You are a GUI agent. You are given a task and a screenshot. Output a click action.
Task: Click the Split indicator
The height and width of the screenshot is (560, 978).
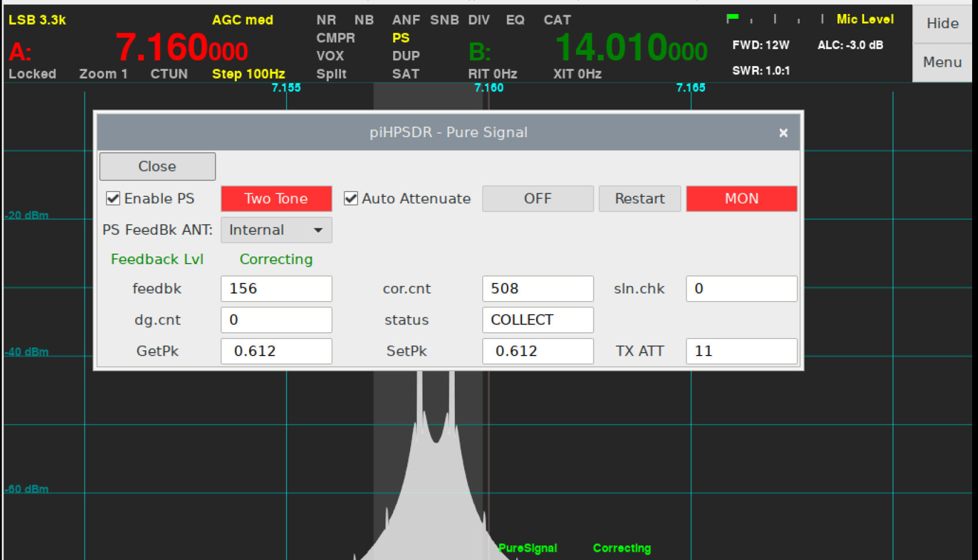coord(331,74)
